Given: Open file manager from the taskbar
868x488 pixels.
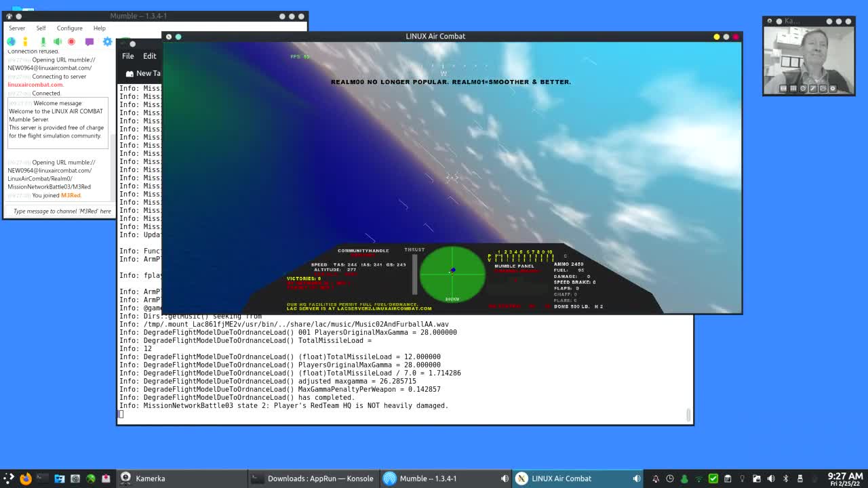Looking at the screenshot, I should (x=60, y=479).
